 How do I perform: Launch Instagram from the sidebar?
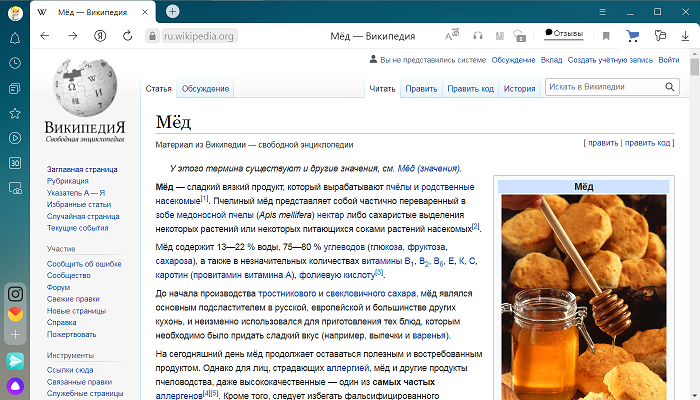pos(15,294)
